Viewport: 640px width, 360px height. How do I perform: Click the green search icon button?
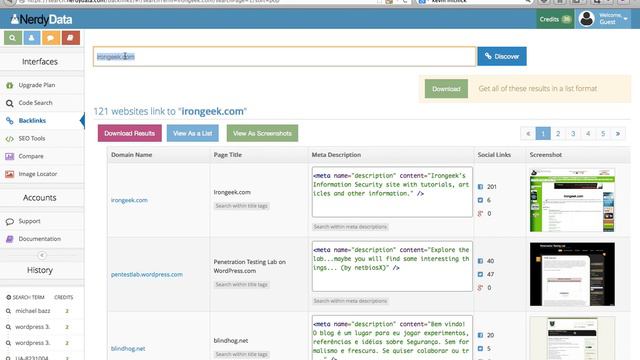[x=13, y=38]
